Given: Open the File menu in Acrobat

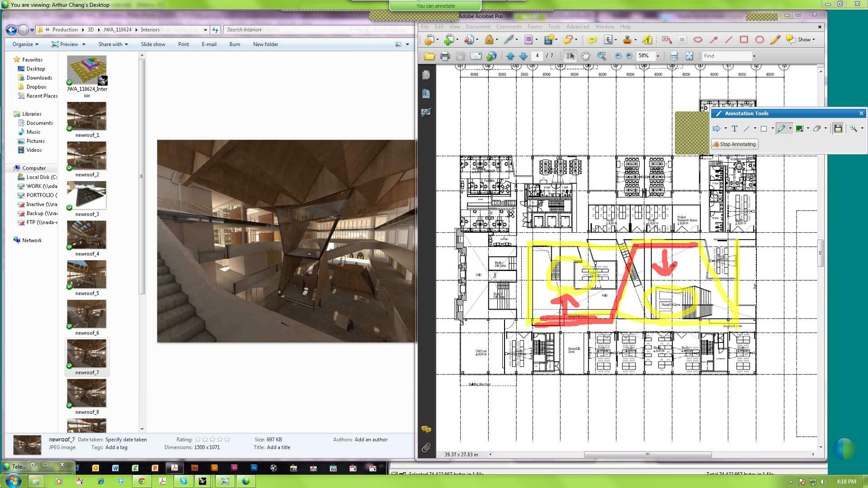Looking at the screenshot, I should 425,27.
